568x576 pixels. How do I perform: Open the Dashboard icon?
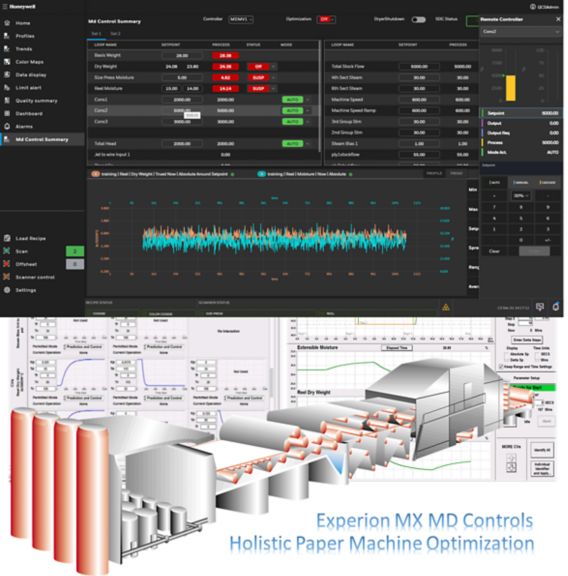coord(7,114)
